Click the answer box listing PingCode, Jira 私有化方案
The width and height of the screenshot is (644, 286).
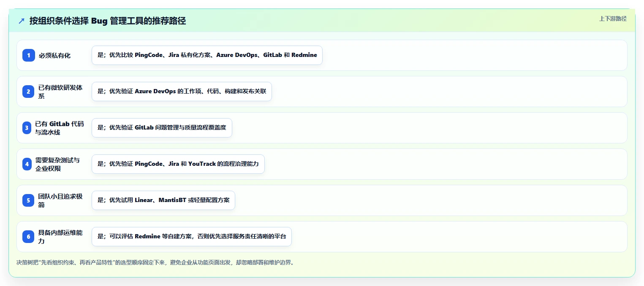coord(207,55)
